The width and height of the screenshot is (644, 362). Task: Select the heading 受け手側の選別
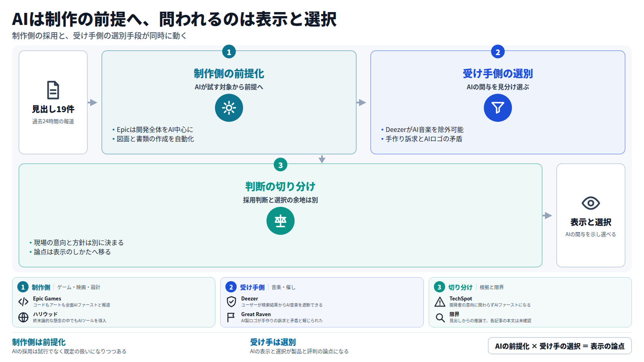point(498,74)
